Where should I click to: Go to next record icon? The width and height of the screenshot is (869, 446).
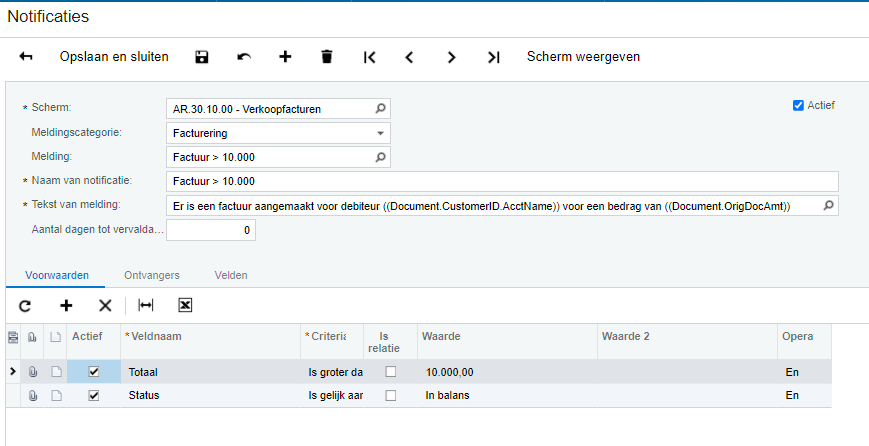451,57
